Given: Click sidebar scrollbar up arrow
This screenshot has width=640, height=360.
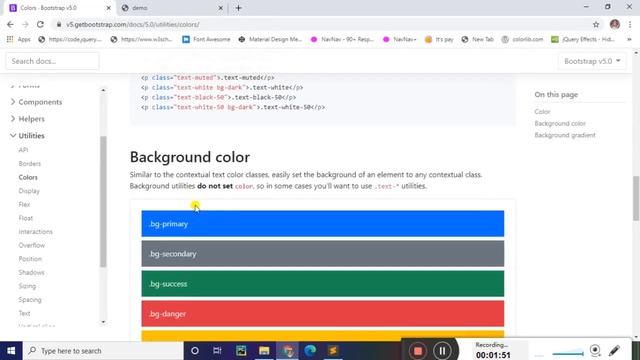Looking at the screenshot, I should [x=103, y=90].
